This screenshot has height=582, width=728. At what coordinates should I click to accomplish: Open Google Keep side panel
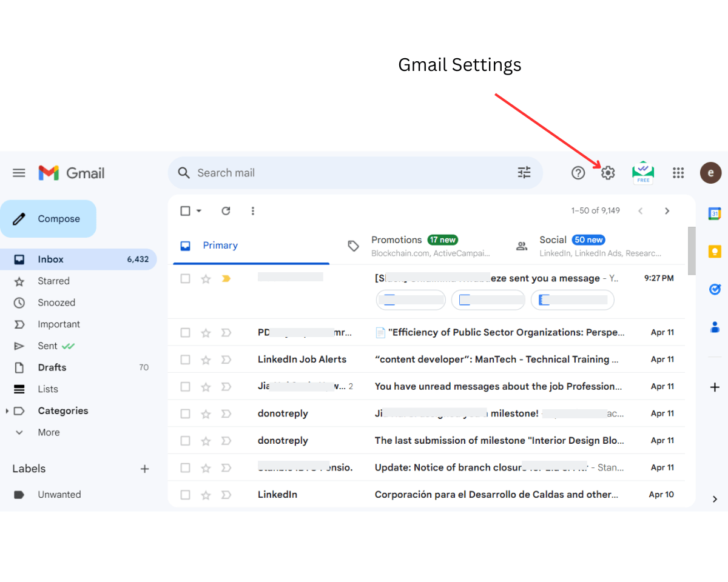715,252
